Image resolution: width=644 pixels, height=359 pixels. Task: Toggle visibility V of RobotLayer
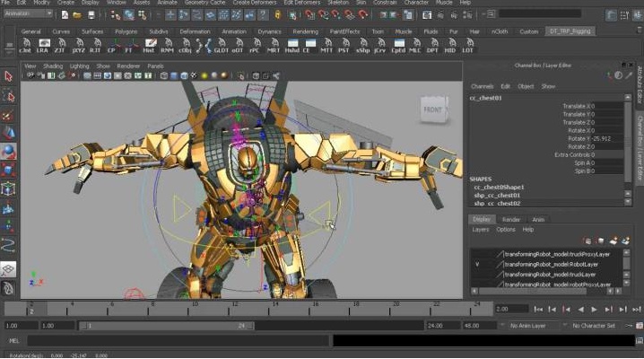[x=477, y=264]
